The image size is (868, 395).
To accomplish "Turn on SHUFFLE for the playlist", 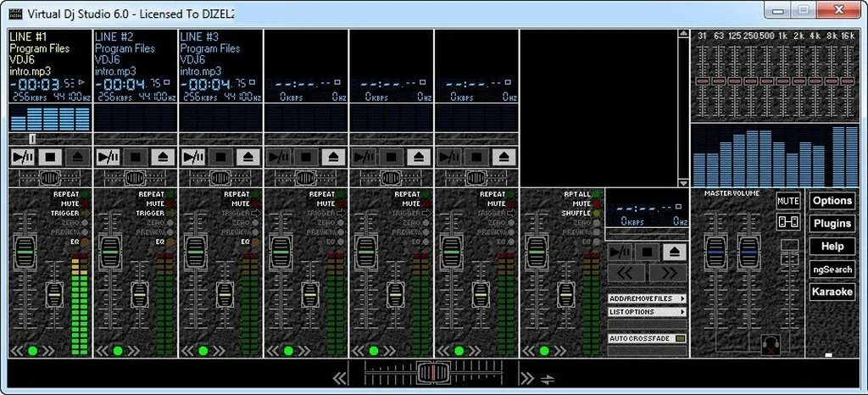I will tap(596, 213).
